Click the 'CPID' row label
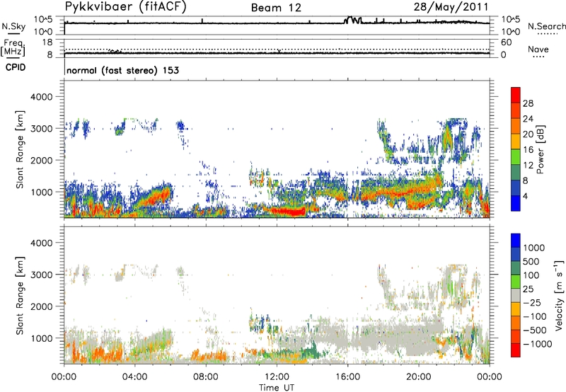566x392 pixels. pos(16,67)
